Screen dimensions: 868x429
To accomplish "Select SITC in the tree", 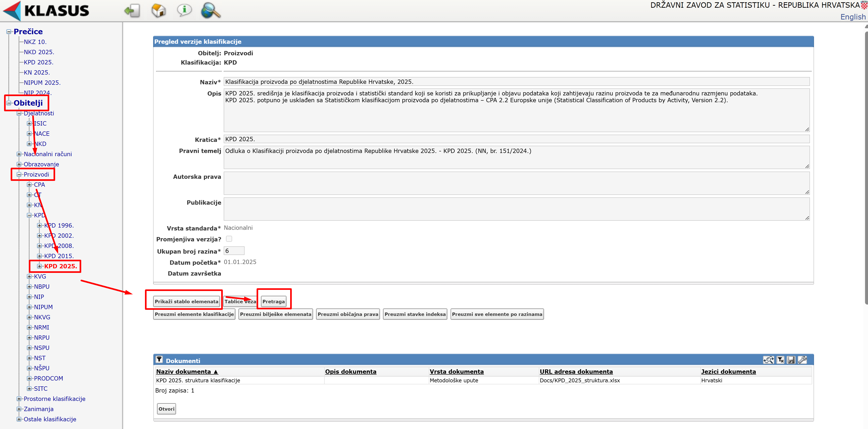I will [41, 389].
